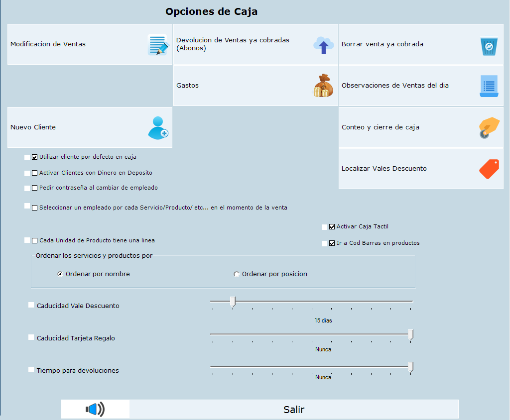Uncheck Activar Caja Tactil

tap(332, 226)
